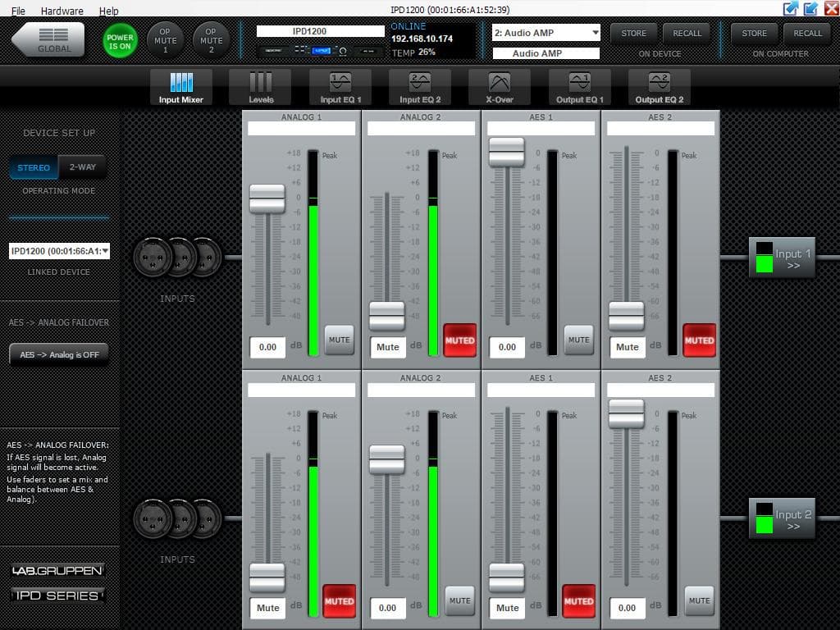
Task: Open the File menu
Action: 18,11
